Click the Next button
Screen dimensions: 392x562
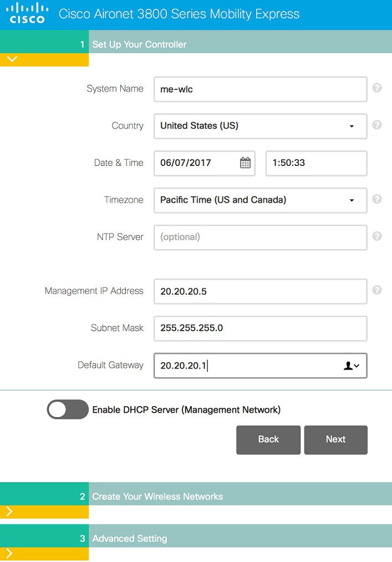(x=336, y=440)
